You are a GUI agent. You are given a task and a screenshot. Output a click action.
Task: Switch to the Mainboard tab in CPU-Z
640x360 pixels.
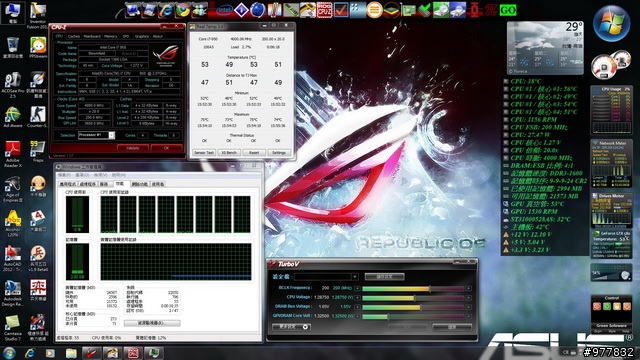click(92, 36)
